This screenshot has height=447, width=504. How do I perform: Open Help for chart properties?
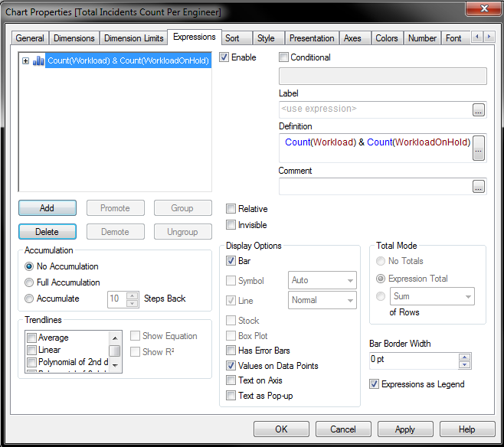tap(467, 429)
